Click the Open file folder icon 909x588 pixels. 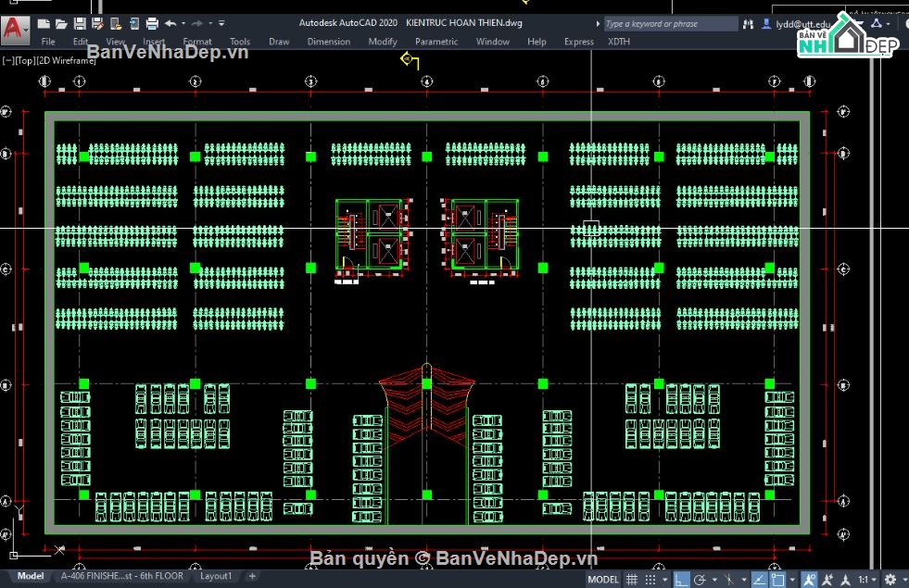click(61, 23)
